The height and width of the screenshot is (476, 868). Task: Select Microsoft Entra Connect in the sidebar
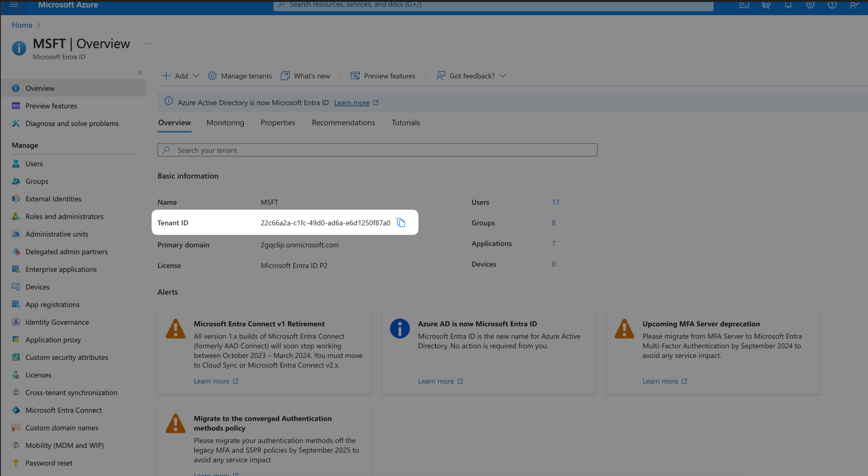click(64, 410)
